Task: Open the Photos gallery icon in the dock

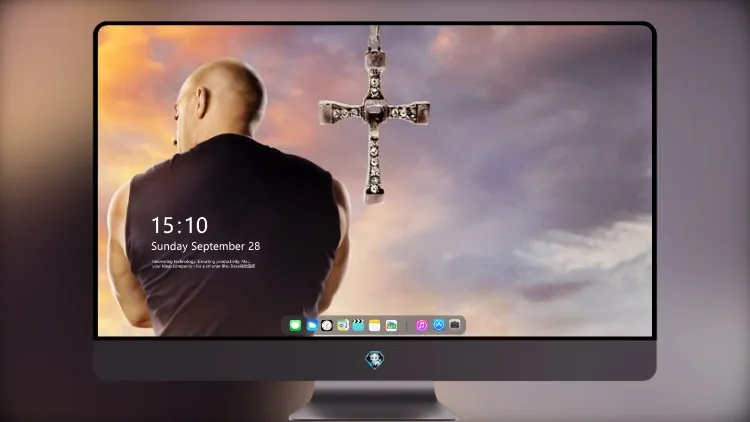Action: [391, 325]
